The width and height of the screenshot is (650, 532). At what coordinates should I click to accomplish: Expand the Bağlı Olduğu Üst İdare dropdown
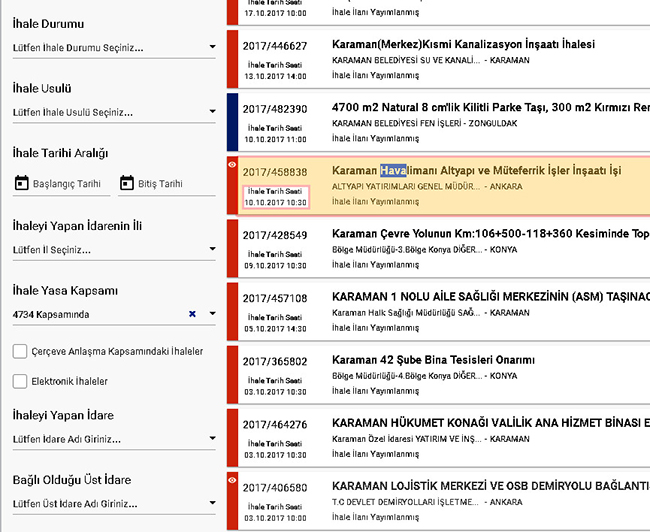pyautogui.click(x=212, y=503)
